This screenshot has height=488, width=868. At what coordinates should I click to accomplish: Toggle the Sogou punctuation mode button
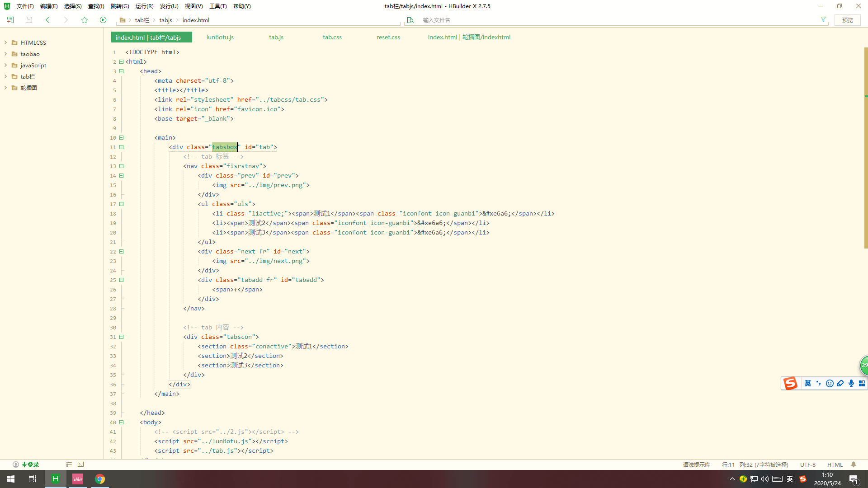(x=819, y=383)
